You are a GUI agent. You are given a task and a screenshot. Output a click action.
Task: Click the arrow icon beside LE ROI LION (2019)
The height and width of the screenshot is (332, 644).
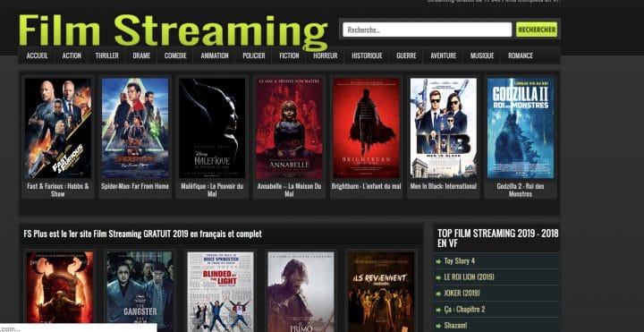(438, 277)
